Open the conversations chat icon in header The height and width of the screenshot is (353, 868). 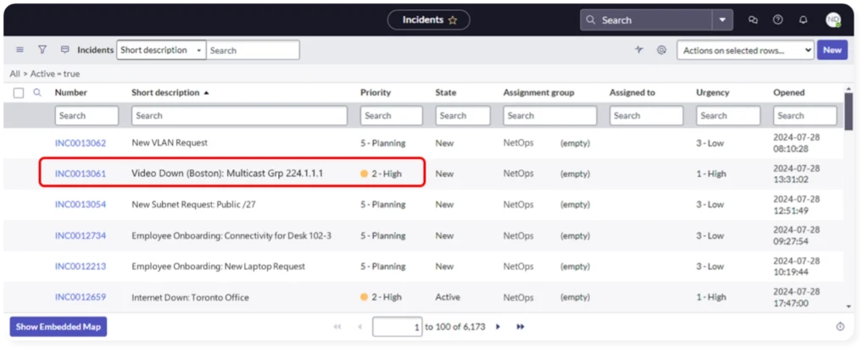click(753, 20)
